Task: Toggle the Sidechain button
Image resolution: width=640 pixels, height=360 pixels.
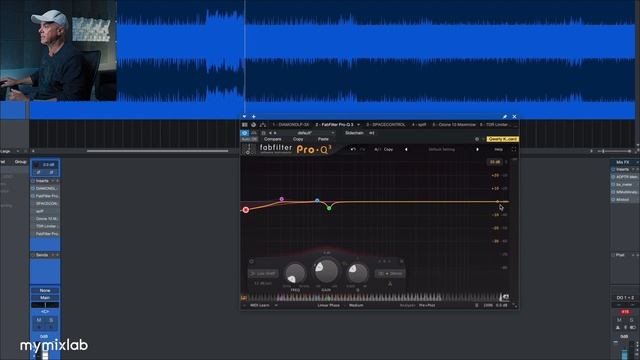Action: [354, 133]
